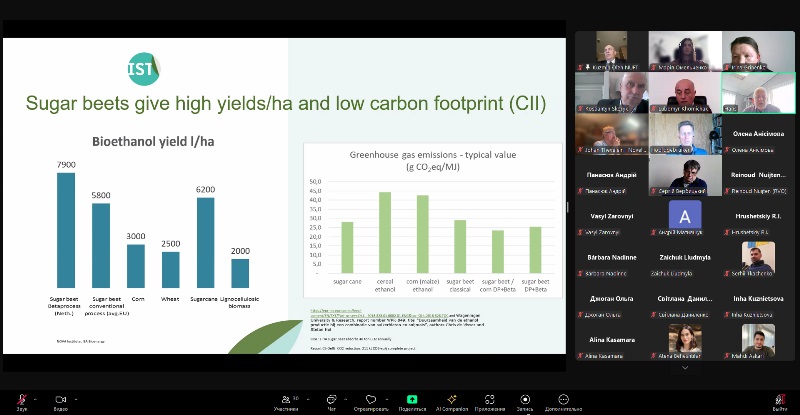The image size is (800, 415).
Task: Click muted mic icon on Vasyl Zarovnyi label
Action: pos(580,232)
